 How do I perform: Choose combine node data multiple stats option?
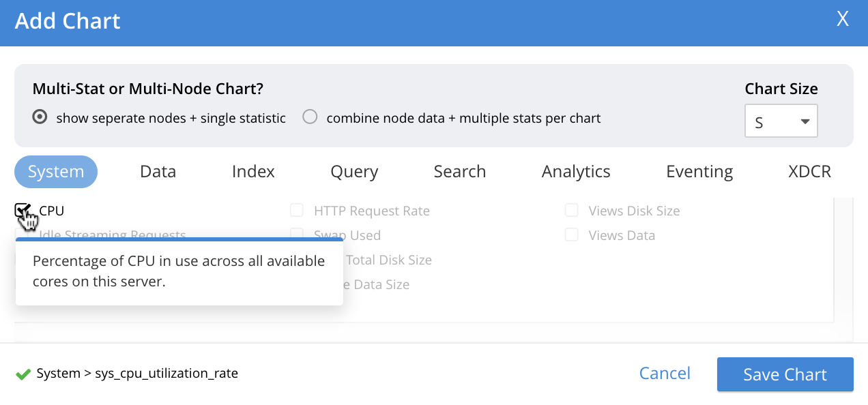[310, 117]
